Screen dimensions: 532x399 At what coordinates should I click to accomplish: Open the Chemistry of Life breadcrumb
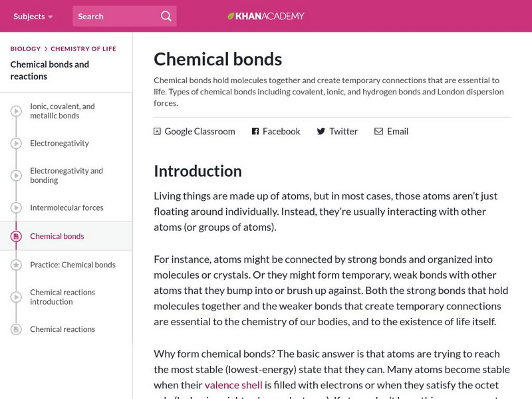83,49
